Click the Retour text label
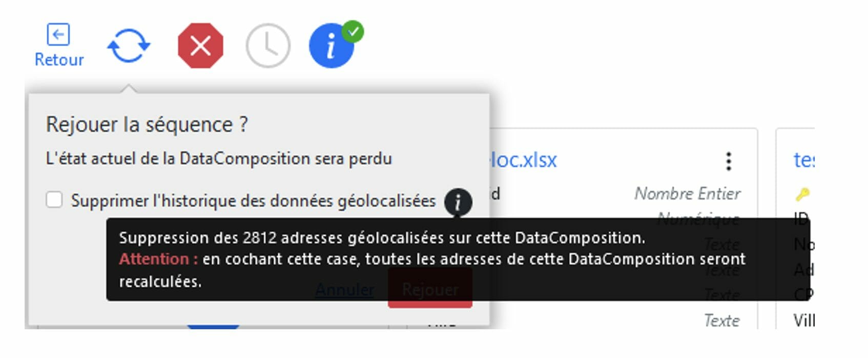 (59, 59)
